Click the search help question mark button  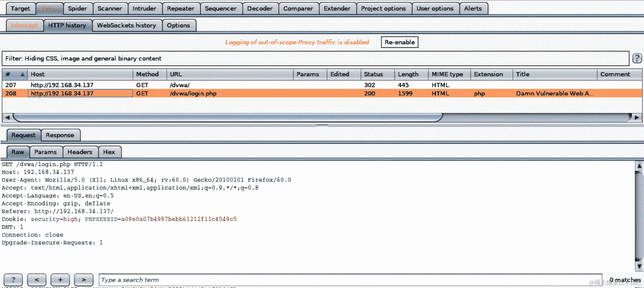pyautogui.click(x=13, y=280)
